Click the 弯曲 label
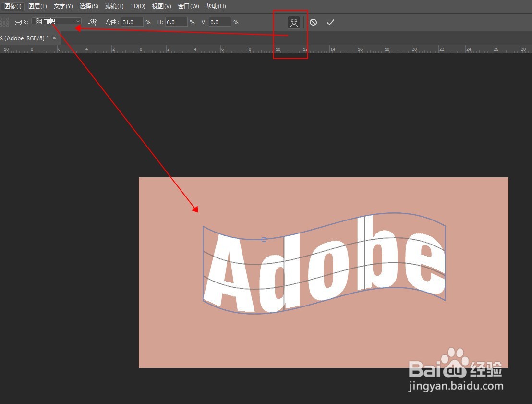 pos(111,23)
